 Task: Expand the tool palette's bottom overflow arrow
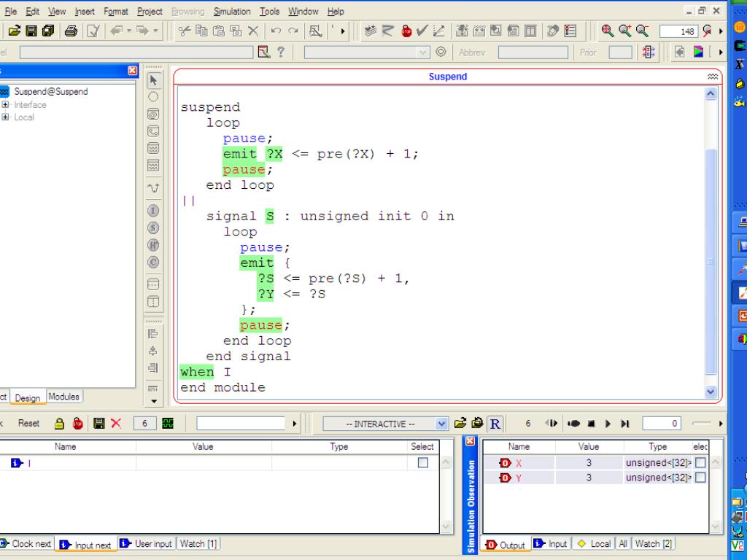pos(153,402)
